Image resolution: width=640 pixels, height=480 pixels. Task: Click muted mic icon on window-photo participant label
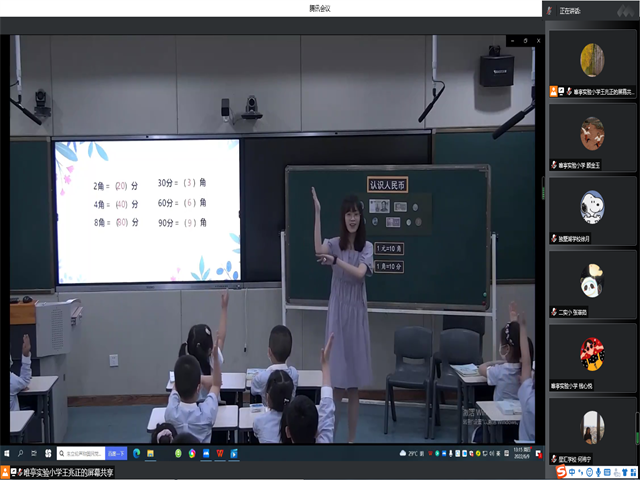(x=554, y=459)
